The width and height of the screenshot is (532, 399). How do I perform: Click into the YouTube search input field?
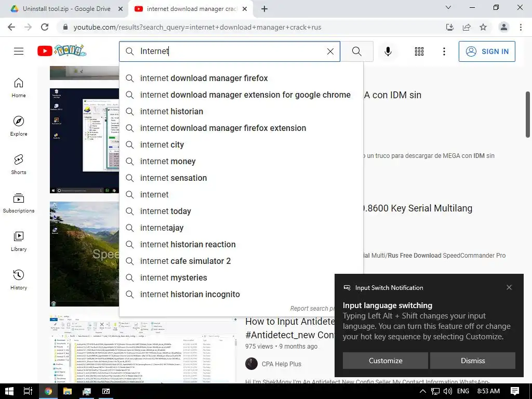coord(231,51)
